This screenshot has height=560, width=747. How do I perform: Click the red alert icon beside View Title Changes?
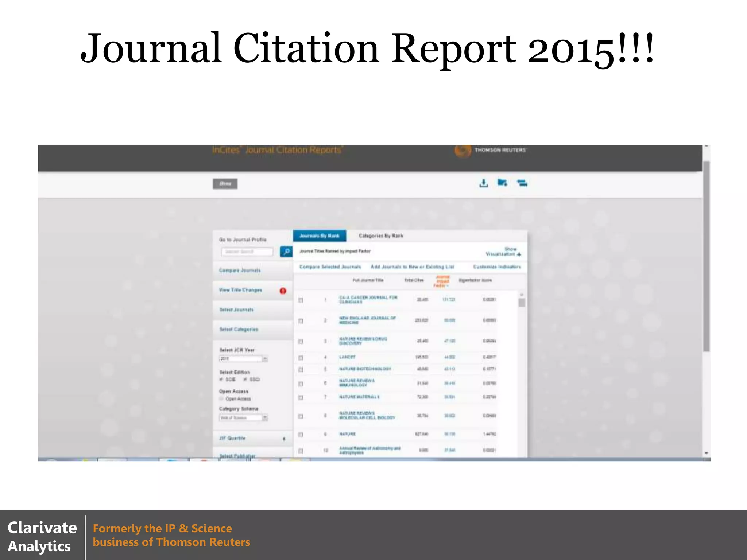[283, 291]
